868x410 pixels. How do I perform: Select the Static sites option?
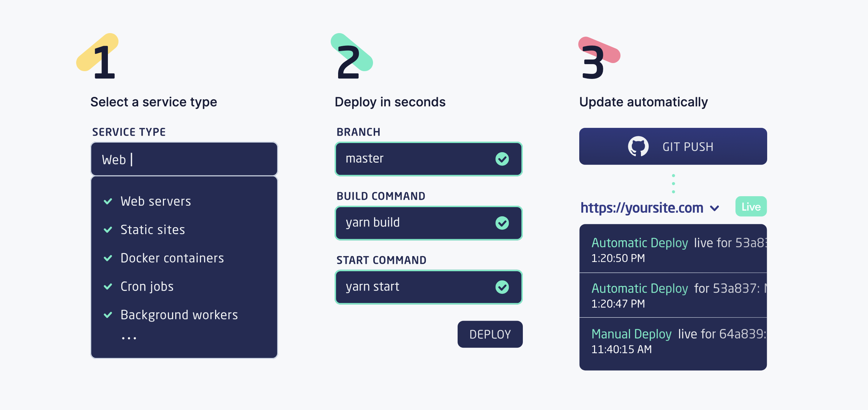[152, 229]
